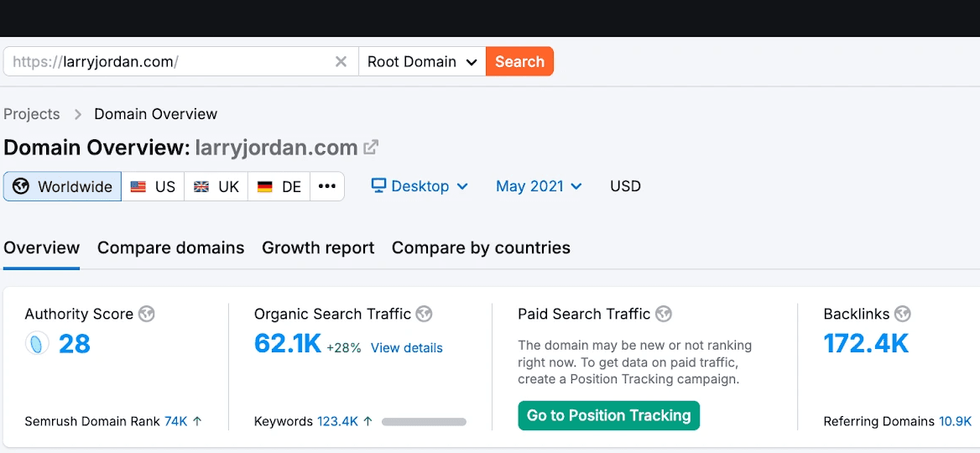Click Referring Domains 10.9K value
The image size is (980, 453).
click(x=955, y=421)
